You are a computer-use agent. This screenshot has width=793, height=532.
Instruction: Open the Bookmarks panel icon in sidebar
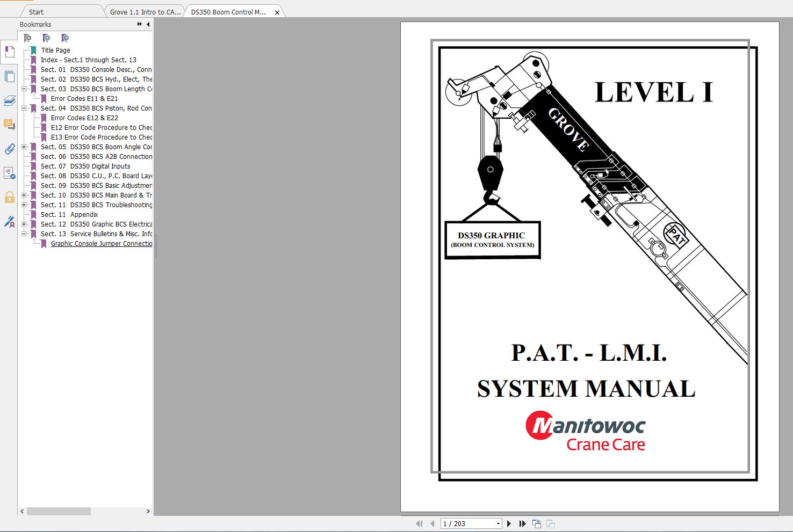9,52
